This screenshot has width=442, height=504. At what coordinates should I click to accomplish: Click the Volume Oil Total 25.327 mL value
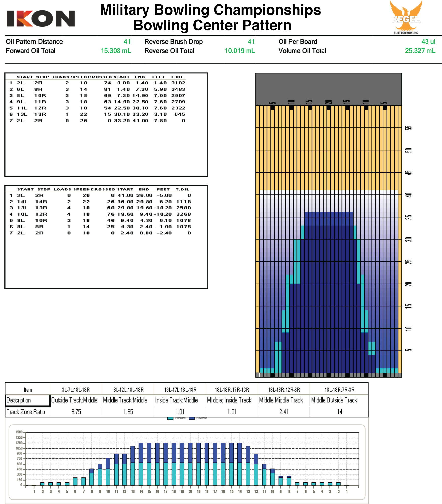[420, 51]
